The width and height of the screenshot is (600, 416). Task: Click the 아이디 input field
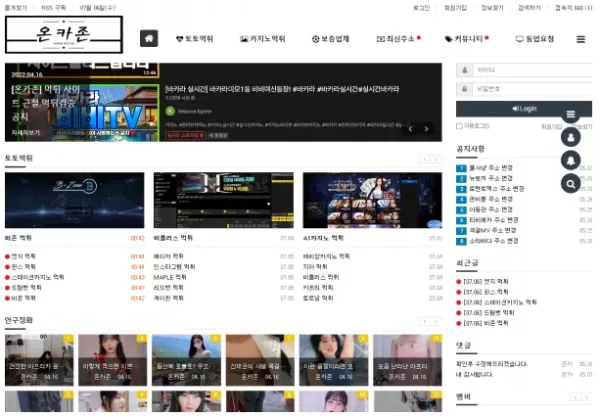(532, 70)
